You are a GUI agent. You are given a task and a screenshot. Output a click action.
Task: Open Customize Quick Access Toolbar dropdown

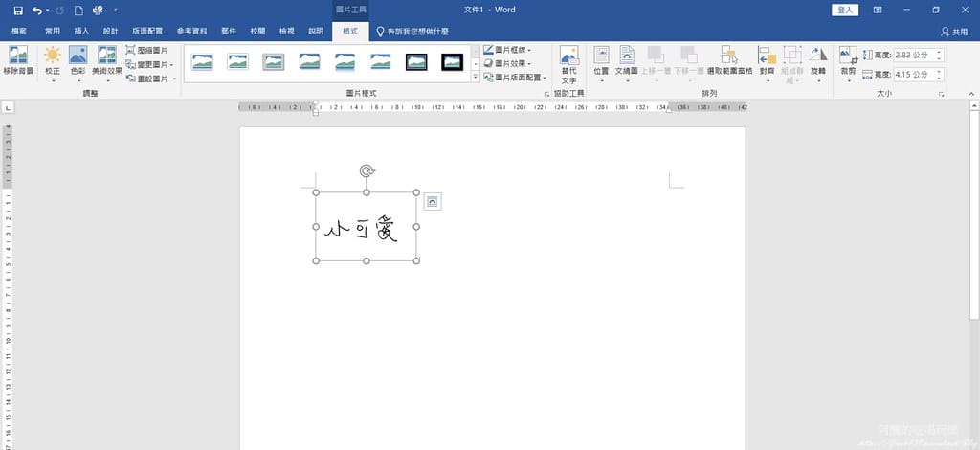[x=116, y=10]
